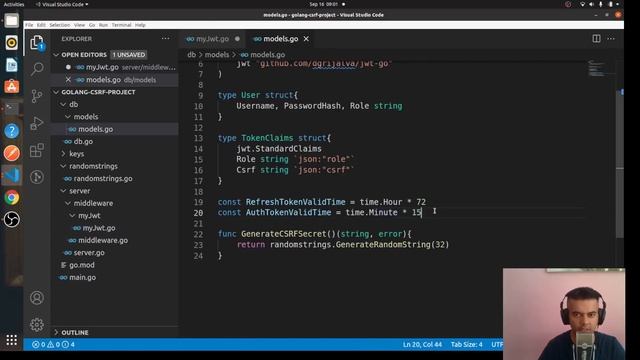Open Terminal in Ubuntu dock

[x=11, y=109]
